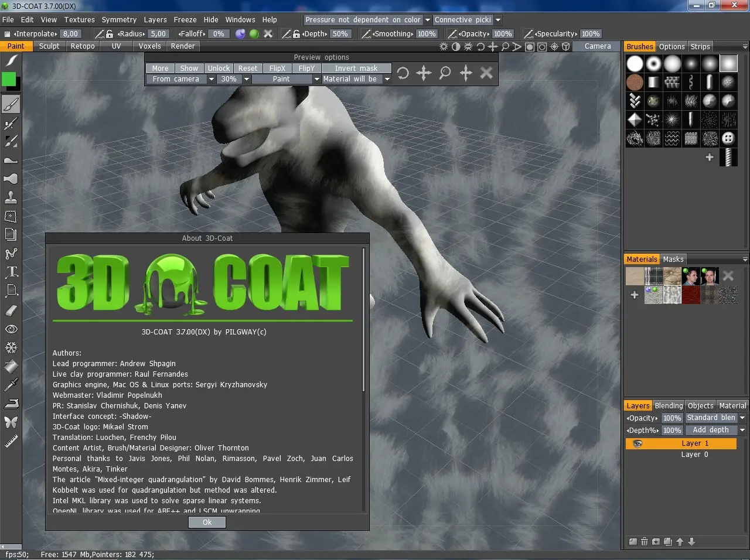This screenshot has height=560, width=750.
Task: Click the magnifier scale icon in Preview options
Action: coord(445,73)
